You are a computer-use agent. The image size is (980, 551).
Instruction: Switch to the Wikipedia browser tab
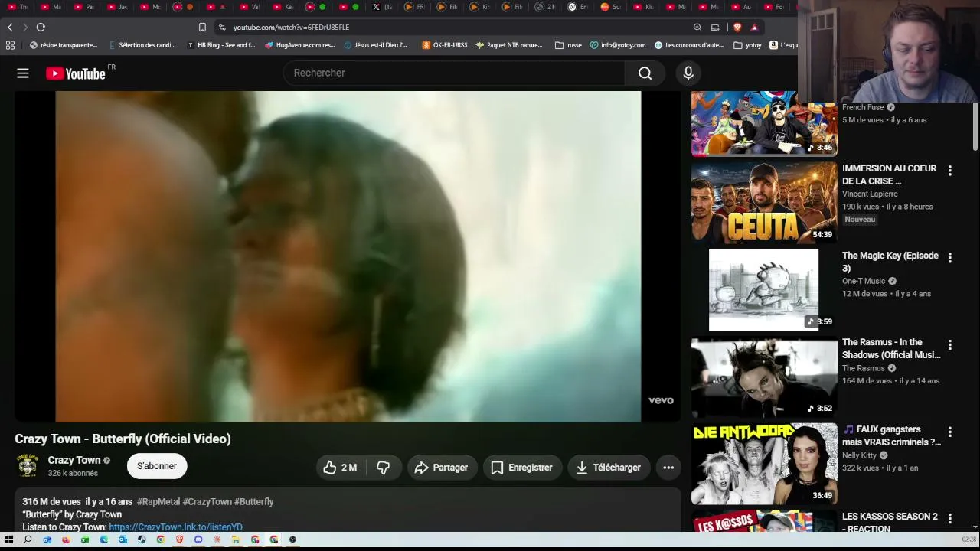(x=577, y=7)
